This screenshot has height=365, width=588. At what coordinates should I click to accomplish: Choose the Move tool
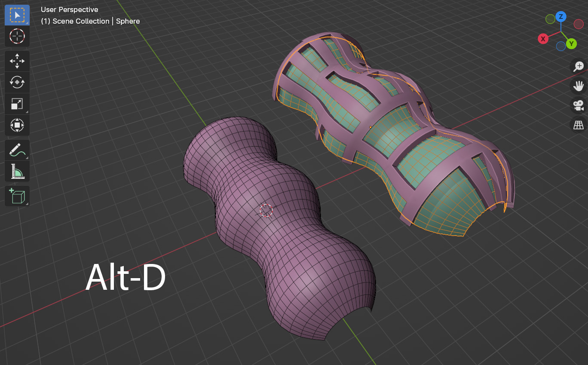[17, 61]
